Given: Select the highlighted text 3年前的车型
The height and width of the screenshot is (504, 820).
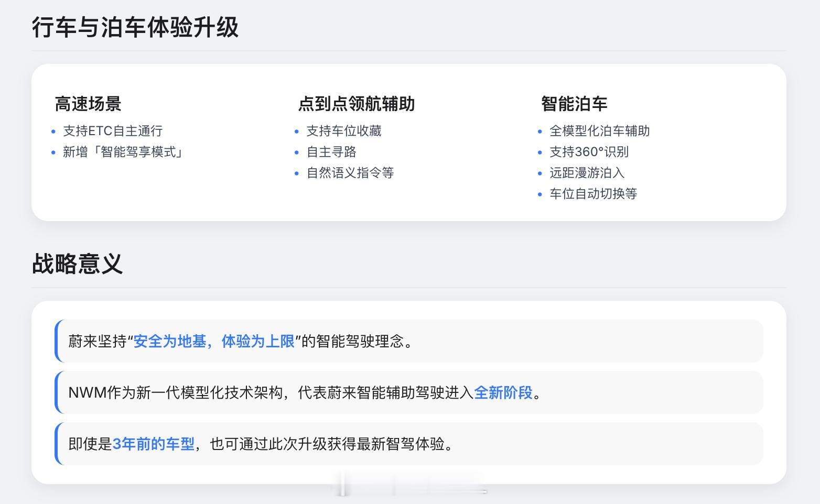Looking at the screenshot, I should pyautogui.click(x=154, y=444).
